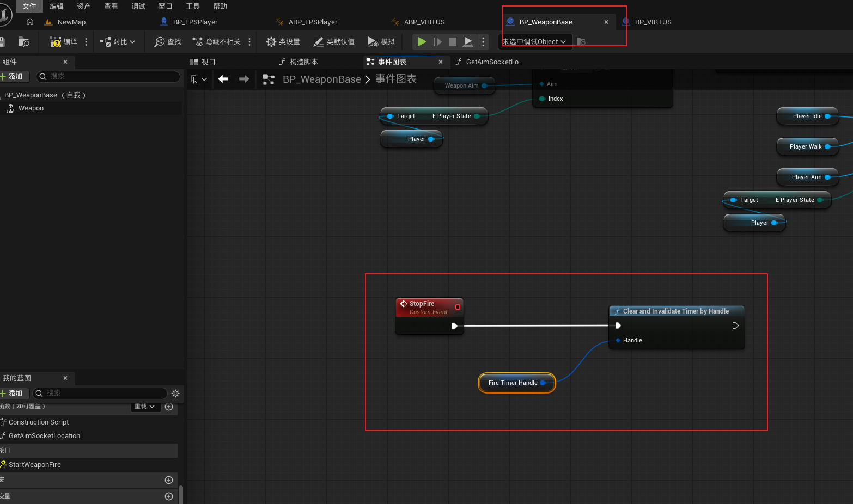The height and width of the screenshot is (504, 853).
Task: Compile the blueprint with 编译
Action: (64, 42)
